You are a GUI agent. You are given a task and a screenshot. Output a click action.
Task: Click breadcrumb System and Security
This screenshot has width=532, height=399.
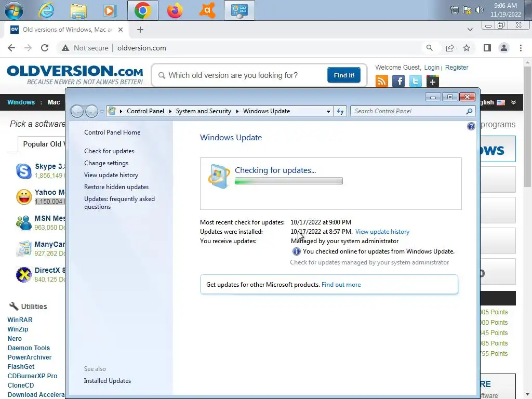203,111
